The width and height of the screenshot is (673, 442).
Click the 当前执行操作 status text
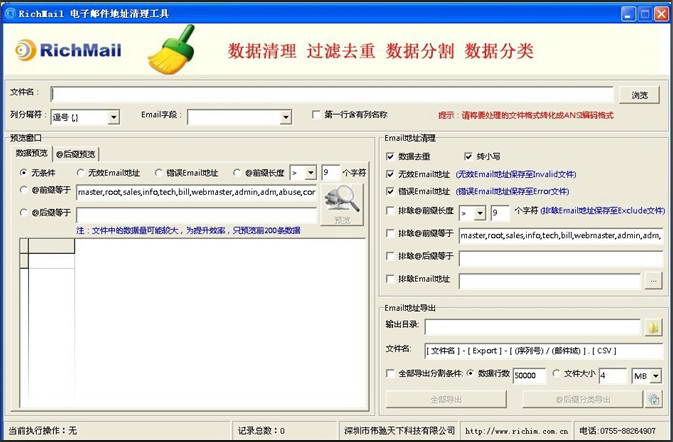[x=43, y=431]
